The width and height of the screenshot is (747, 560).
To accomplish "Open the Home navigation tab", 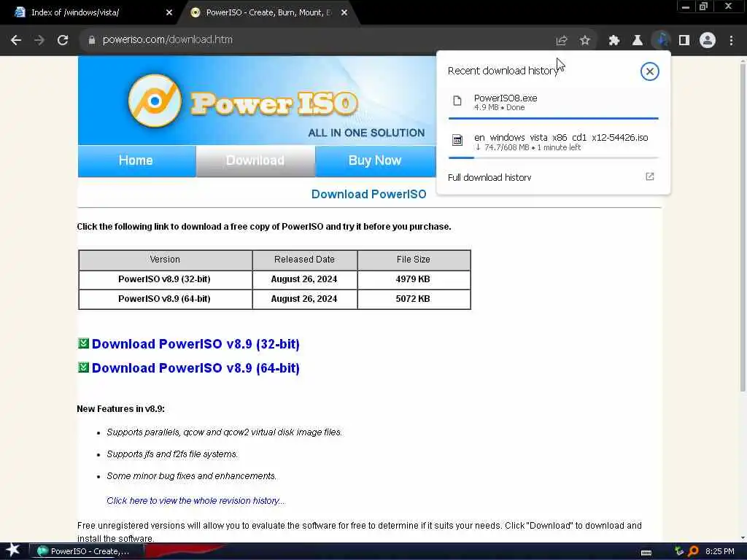I will (136, 160).
